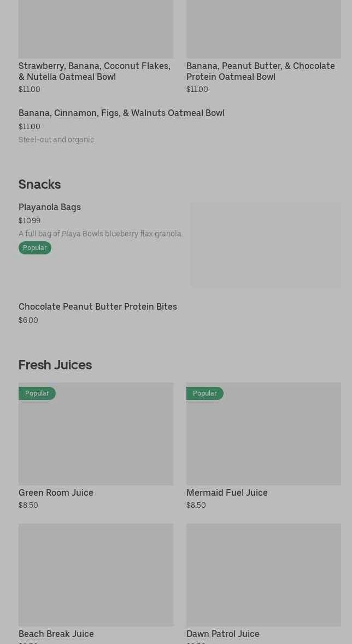Open the Dawn Patrol Juice thumbnail

pos(263,575)
